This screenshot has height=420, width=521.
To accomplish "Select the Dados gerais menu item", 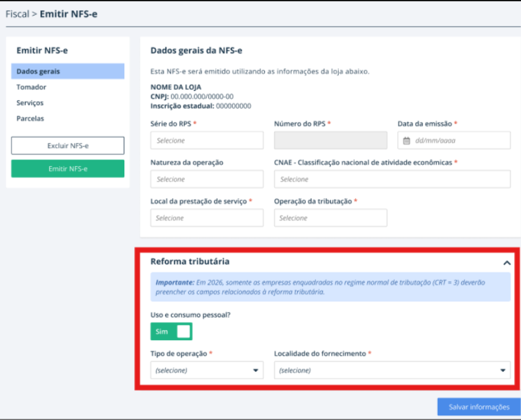I will [68, 71].
